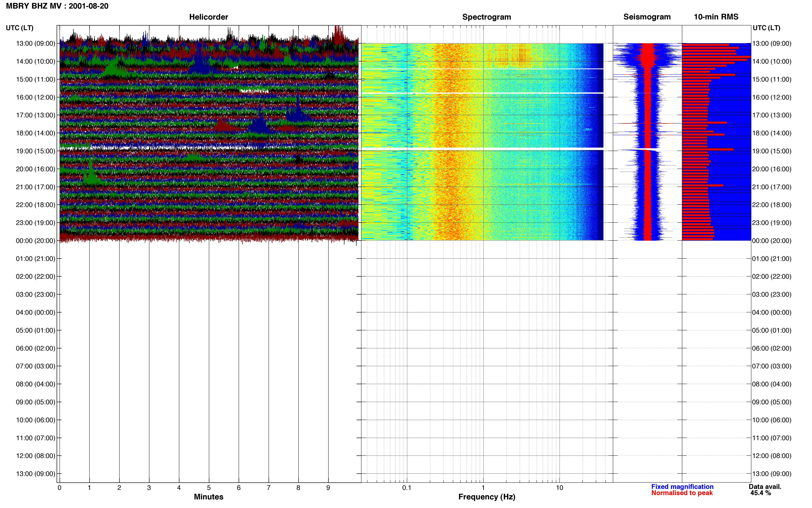
Task: Click the 'Data avail.' label
Action: coord(765,486)
